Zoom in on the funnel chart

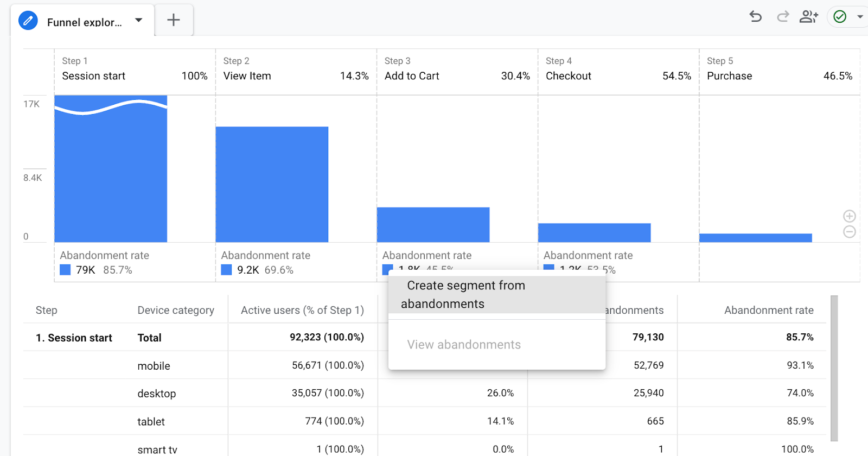(x=850, y=216)
